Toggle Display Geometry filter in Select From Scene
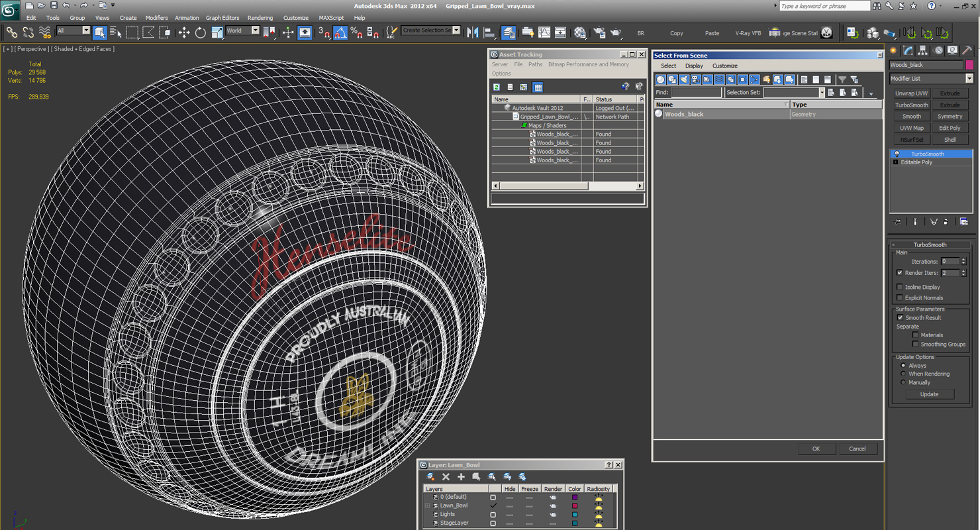This screenshot has height=530, width=980. click(660, 79)
